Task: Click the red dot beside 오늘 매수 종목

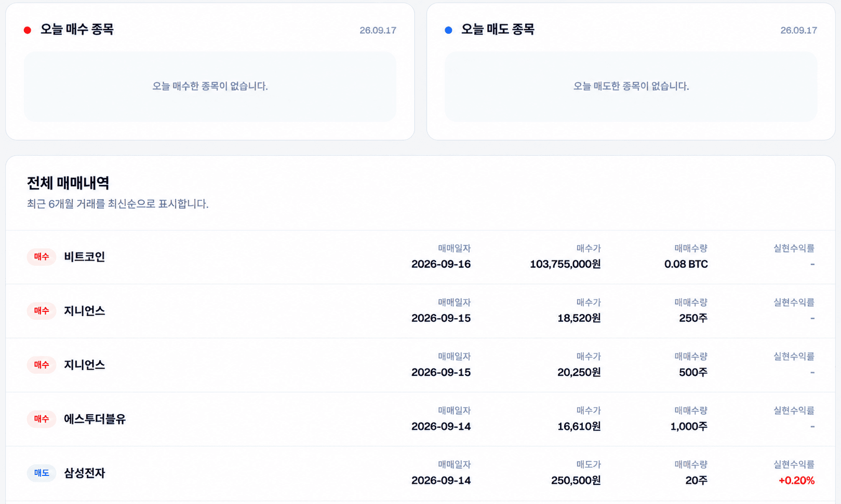Action: (28, 30)
